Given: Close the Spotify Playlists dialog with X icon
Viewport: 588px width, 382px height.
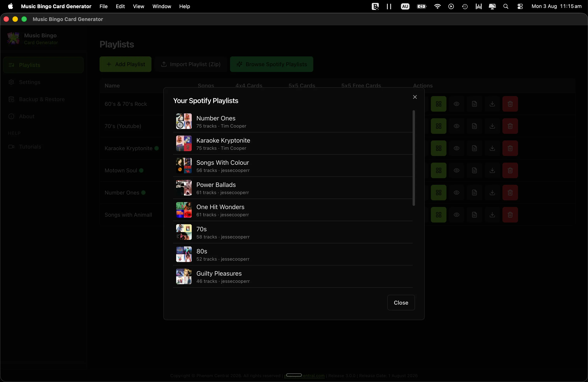Looking at the screenshot, I should pyautogui.click(x=415, y=97).
